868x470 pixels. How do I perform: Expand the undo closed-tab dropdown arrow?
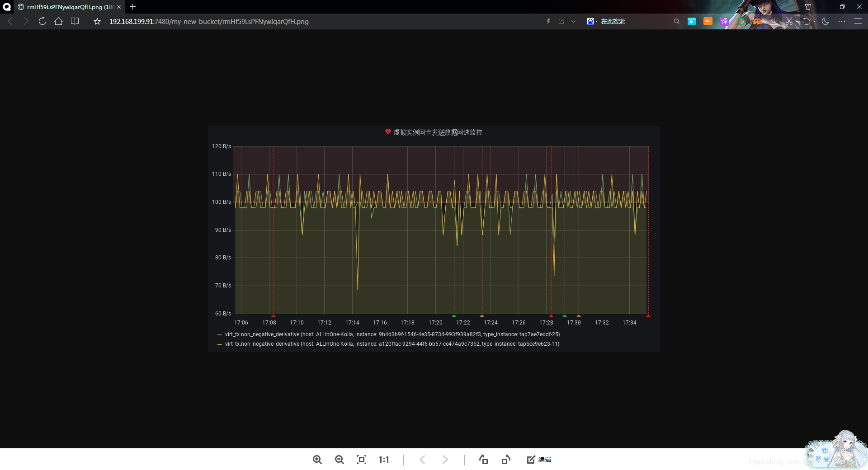(815, 21)
